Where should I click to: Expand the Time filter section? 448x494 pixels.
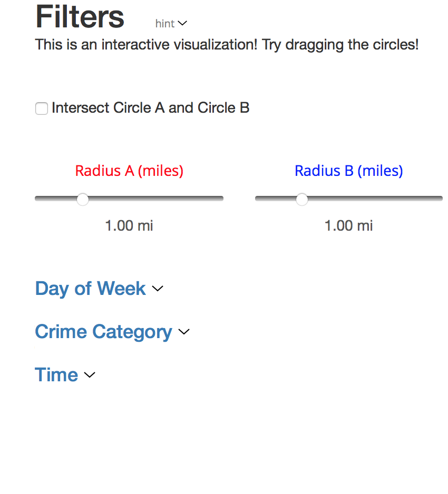[x=56, y=374]
